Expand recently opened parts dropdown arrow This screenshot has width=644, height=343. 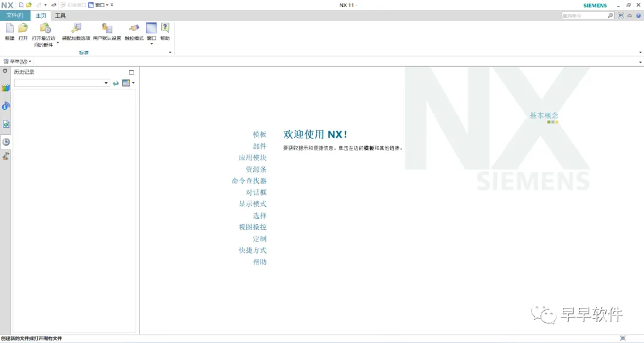[57, 43]
